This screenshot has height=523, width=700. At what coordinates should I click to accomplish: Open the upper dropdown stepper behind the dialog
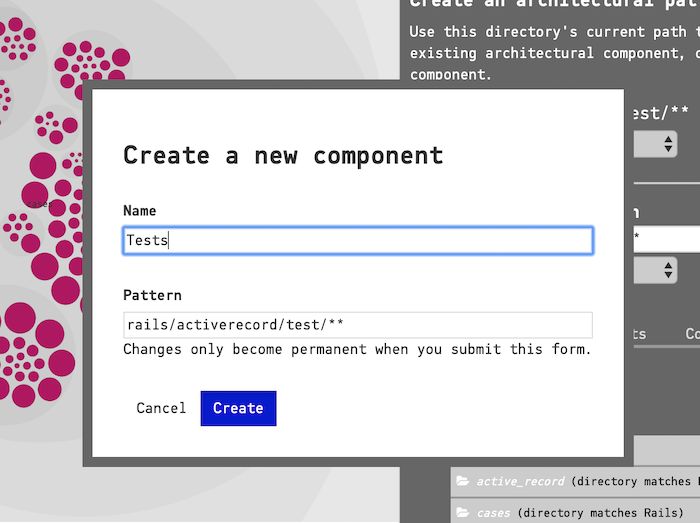tap(655, 144)
